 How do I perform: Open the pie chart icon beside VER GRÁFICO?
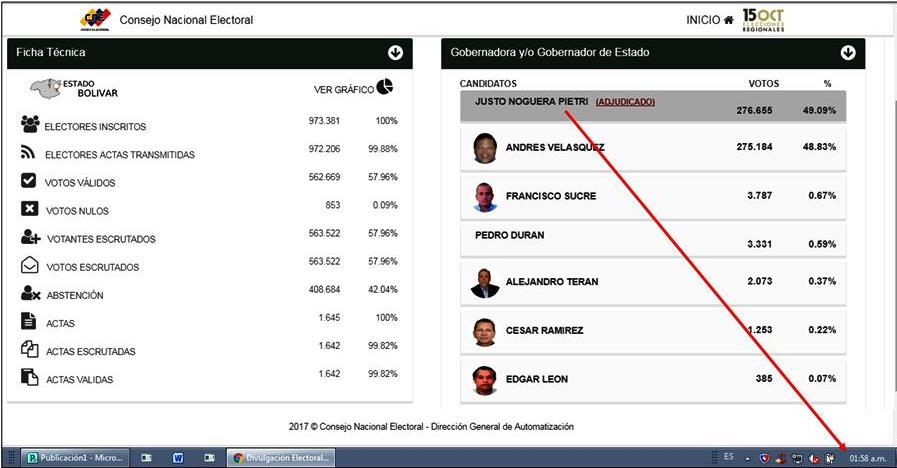385,88
